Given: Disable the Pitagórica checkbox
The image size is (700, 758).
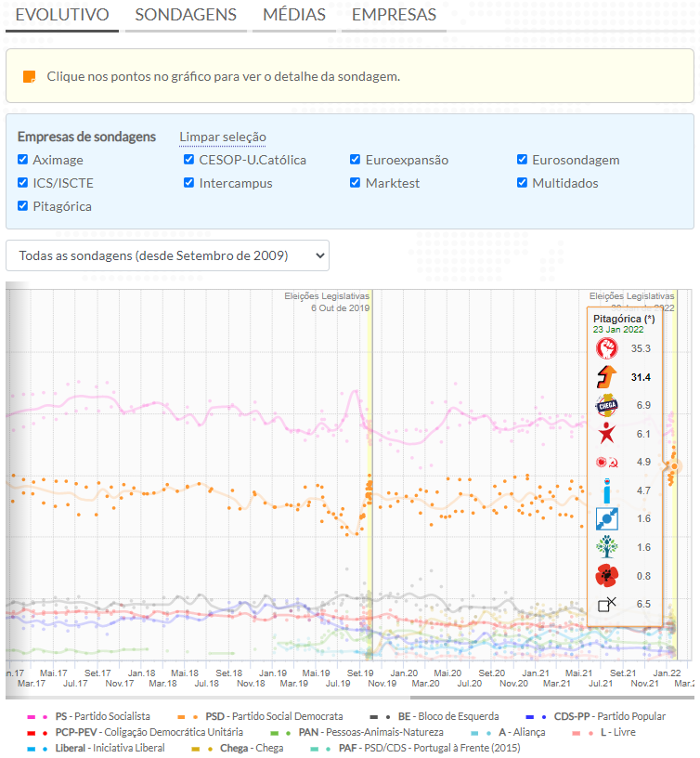Looking at the screenshot, I should [x=23, y=206].
